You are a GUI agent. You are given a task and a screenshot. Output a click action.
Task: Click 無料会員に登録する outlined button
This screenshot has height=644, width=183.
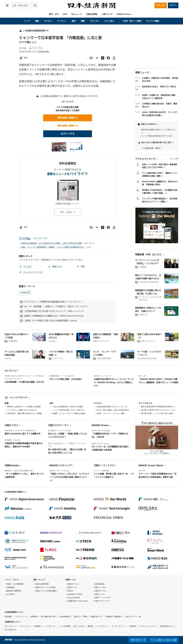(x=67, y=126)
